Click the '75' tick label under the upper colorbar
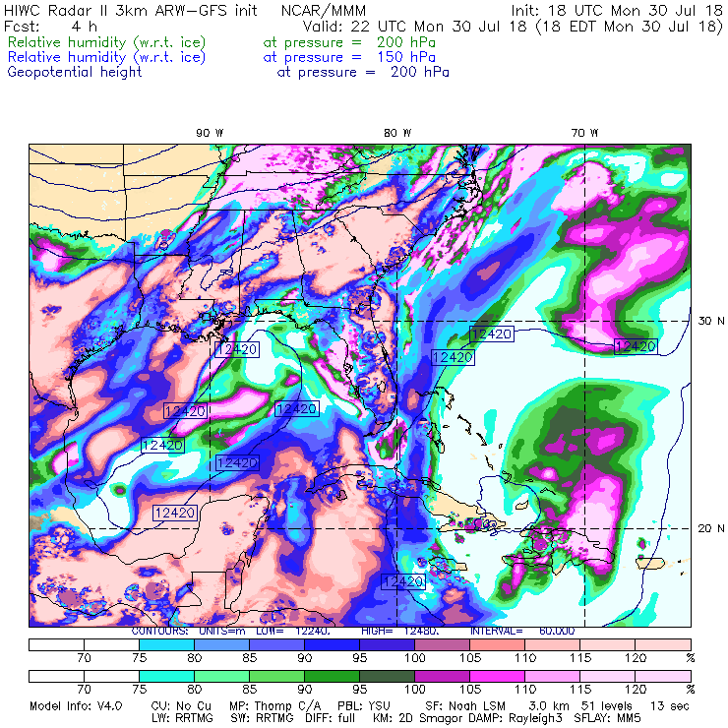The width and height of the screenshot is (728, 728). [140, 658]
